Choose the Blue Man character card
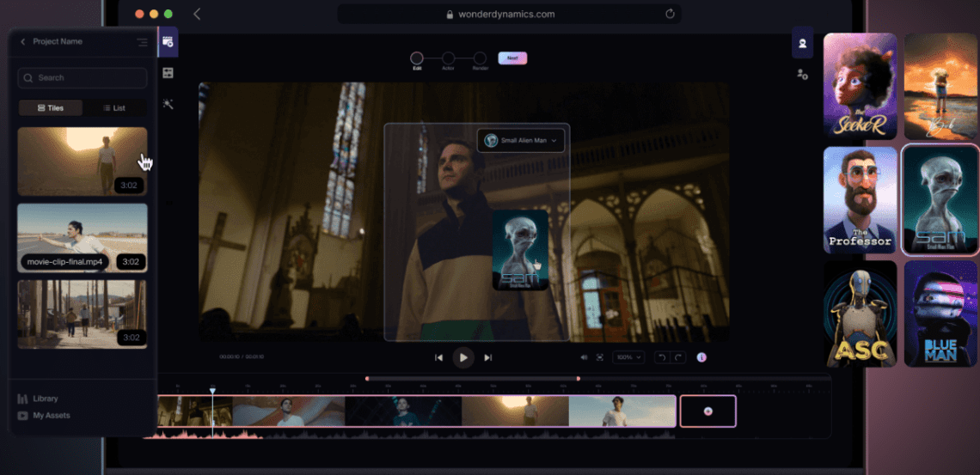980x475 pixels. click(x=940, y=314)
